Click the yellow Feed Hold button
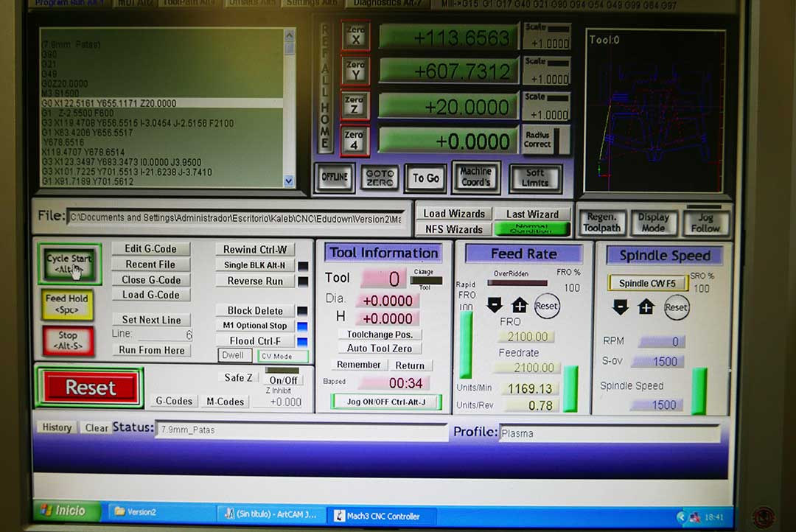Image resolution: width=796 pixels, height=532 pixels. click(x=67, y=304)
